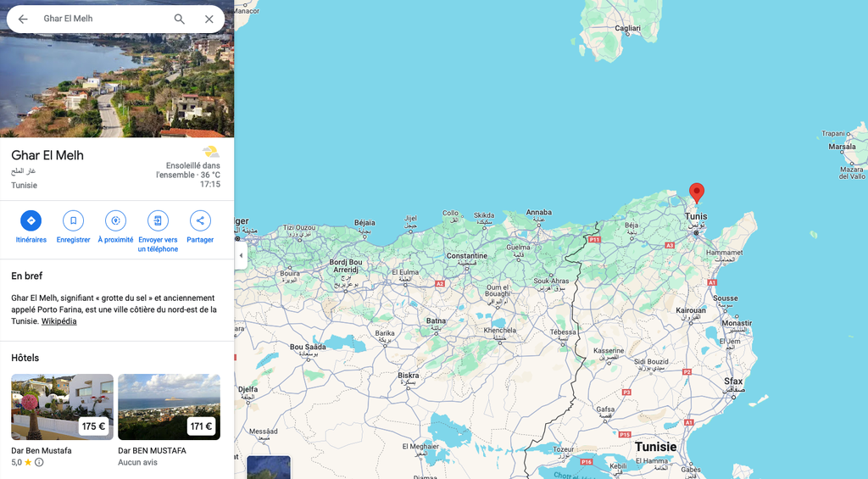
Task: Open Itinéraires directions
Action: pos(31,220)
